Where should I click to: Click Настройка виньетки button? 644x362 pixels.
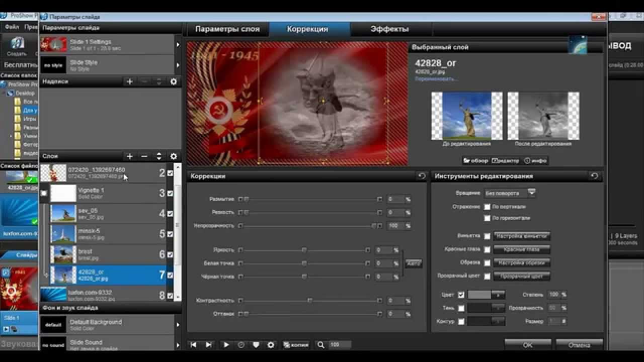[521, 236]
